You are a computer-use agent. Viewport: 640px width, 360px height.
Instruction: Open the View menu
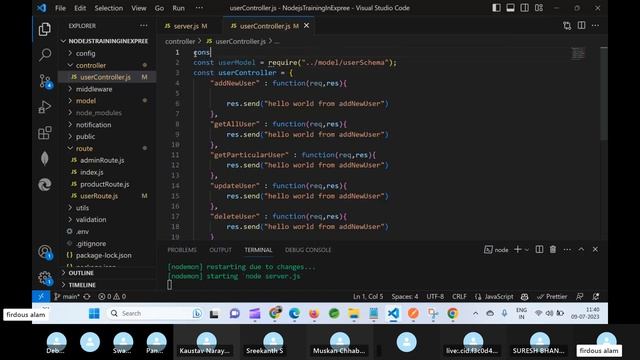pos(139,8)
